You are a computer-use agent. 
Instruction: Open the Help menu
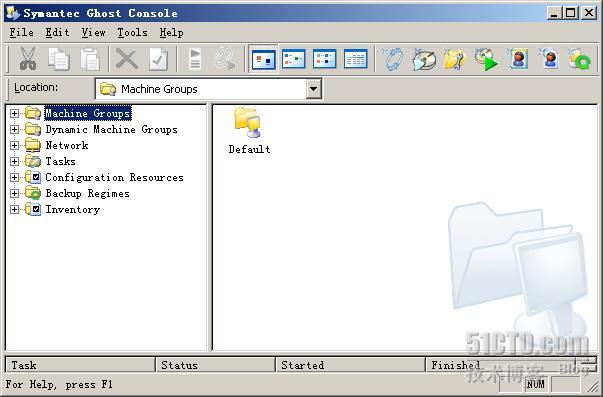(x=172, y=33)
